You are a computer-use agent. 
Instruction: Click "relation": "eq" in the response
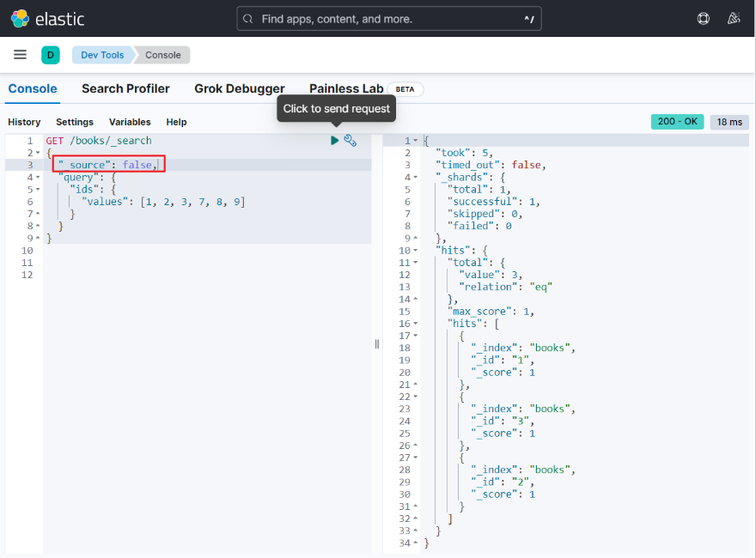[505, 287]
